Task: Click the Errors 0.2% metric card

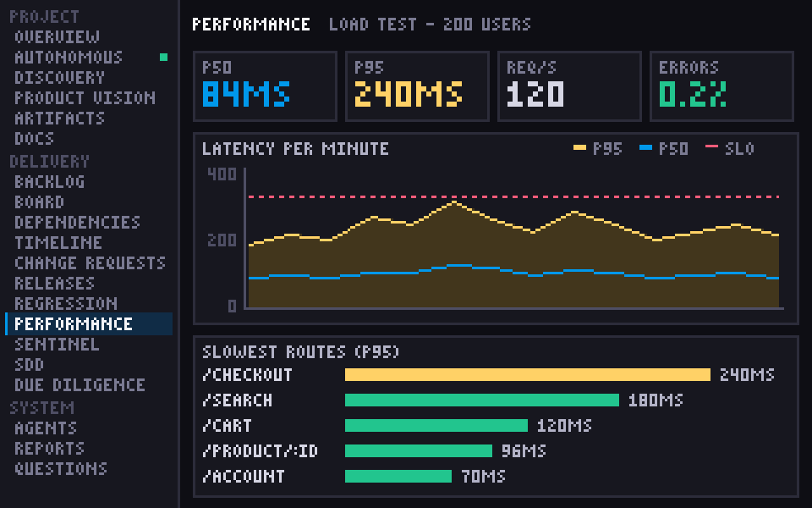Action: click(721, 86)
